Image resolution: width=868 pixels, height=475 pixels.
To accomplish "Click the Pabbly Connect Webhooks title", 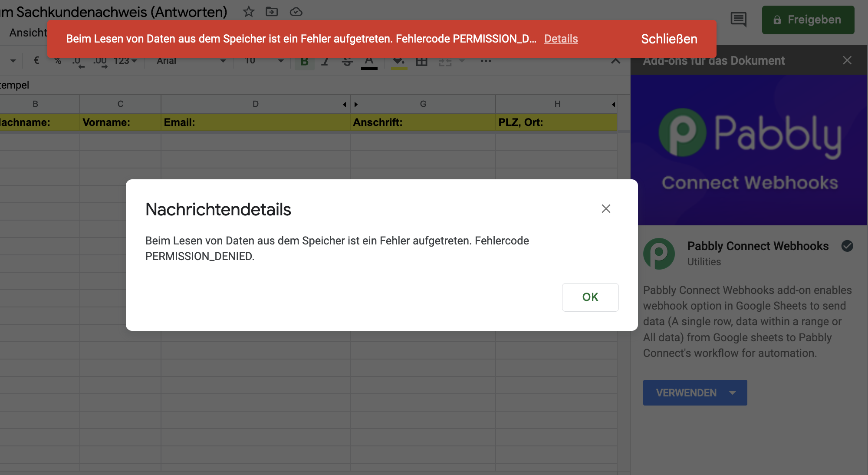I will 758,246.
